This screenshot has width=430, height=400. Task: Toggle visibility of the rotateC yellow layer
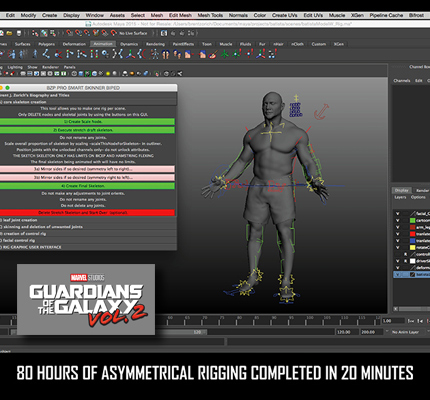point(397,247)
